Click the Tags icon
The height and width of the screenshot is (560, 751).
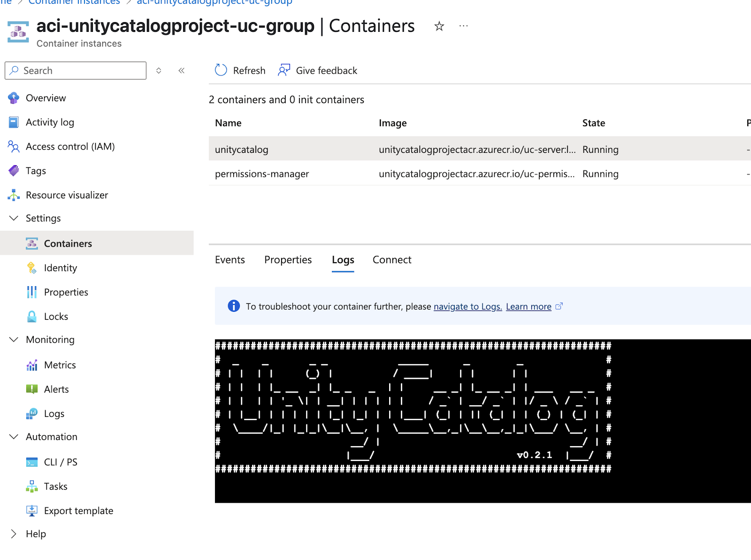coord(14,171)
